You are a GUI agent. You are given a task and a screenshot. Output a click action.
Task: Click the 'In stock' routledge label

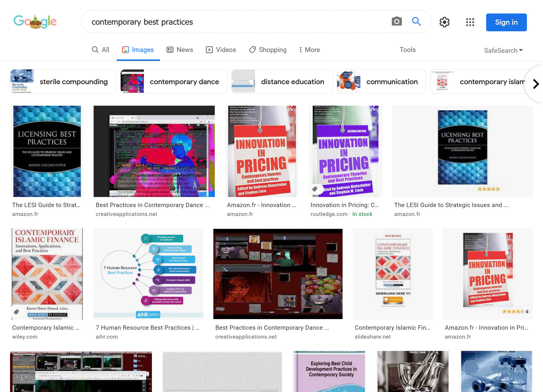(x=362, y=214)
